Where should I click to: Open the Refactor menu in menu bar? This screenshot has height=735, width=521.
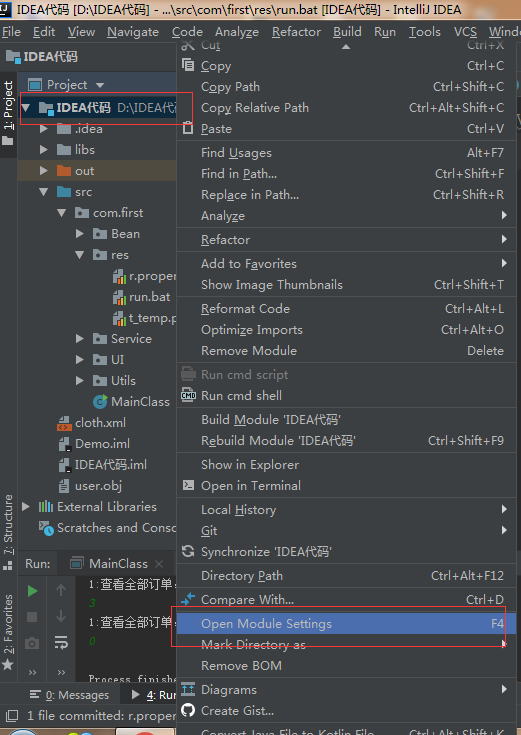(x=296, y=32)
